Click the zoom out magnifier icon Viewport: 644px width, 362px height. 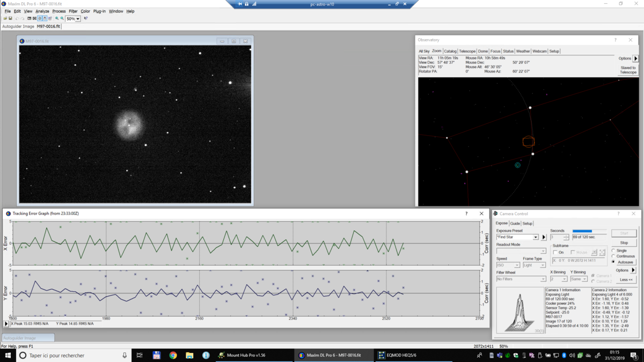[x=62, y=18]
